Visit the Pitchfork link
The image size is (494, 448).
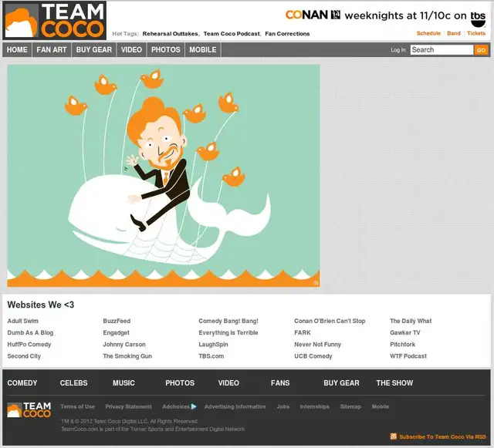(x=402, y=345)
